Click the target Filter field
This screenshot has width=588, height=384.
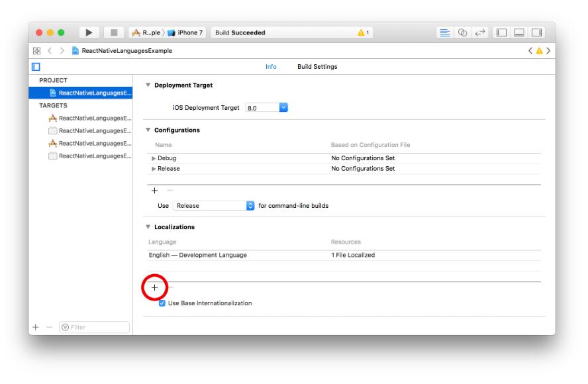[x=94, y=327]
